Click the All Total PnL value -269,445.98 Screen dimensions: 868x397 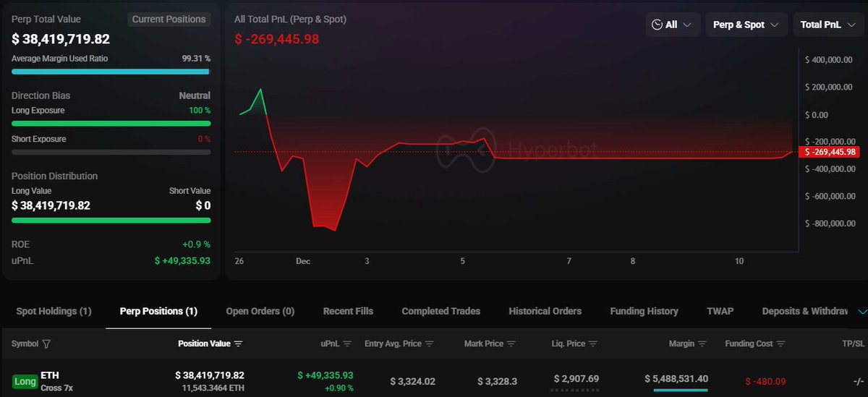277,39
